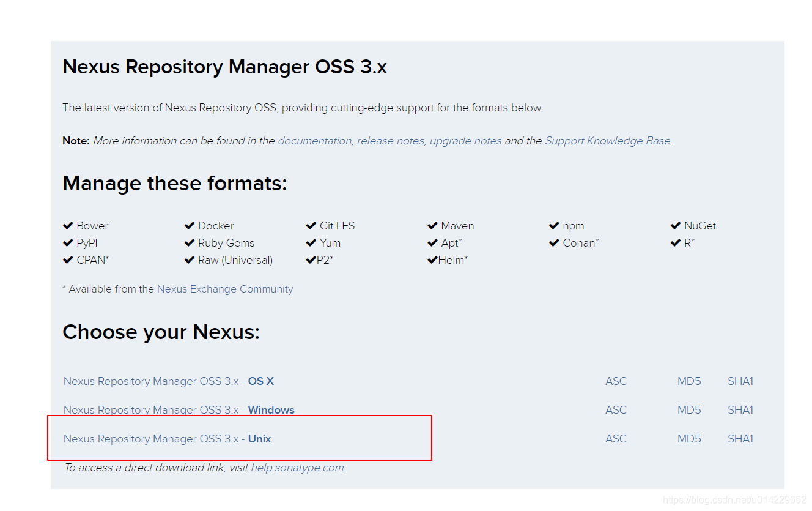The width and height of the screenshot is (812, 511).
Task: Open the MD5 checksum for Windows
Action: [689, 410]
